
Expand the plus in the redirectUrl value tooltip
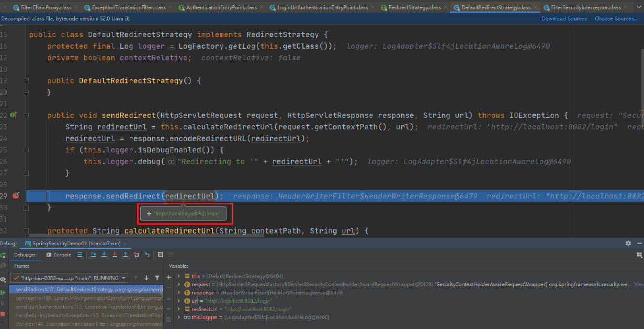[x=149, y=214]
